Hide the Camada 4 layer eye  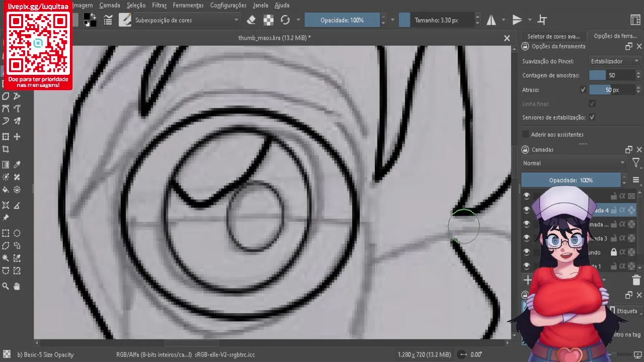click(x=527, y=210)
